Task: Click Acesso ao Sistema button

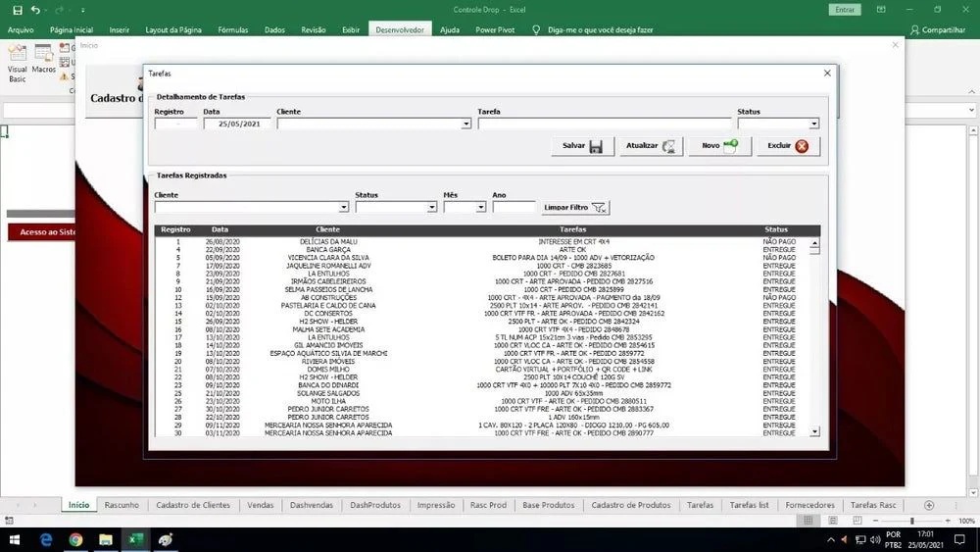Action: [41, 232]
